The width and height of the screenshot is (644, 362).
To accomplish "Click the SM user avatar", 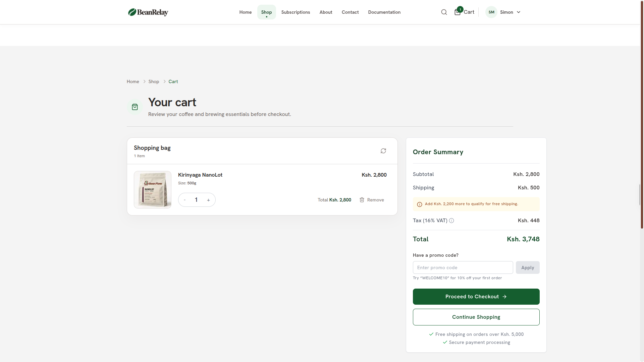I will click(491, 12).
